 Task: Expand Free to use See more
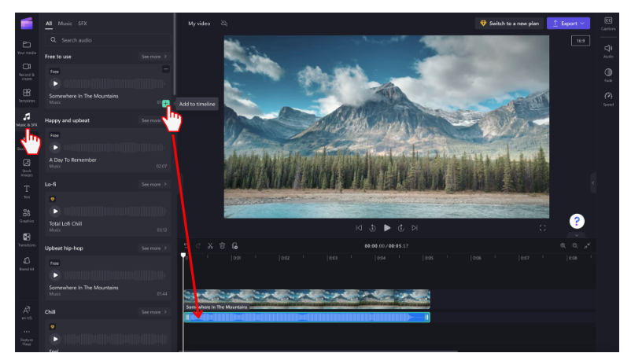[153, 57]
